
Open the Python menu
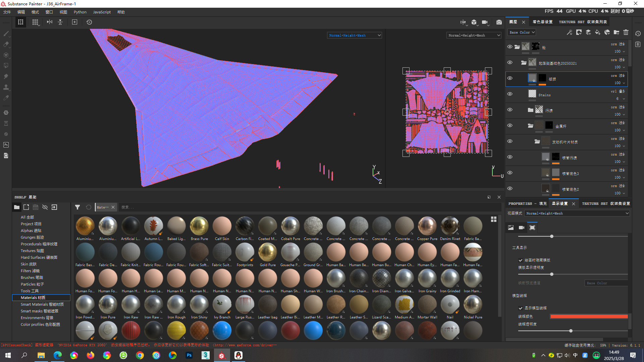80,12
